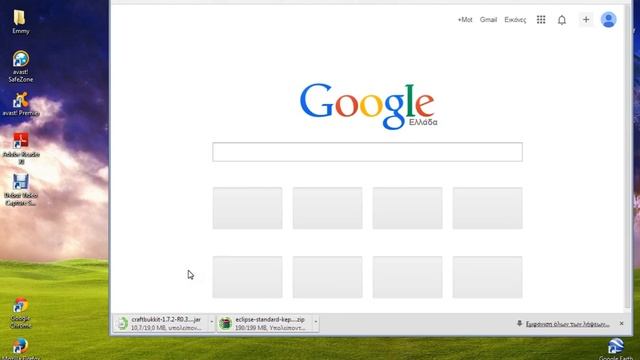Open the show all downloads link
The height and width of the screenshot is (360, 640).
(567, 324)
